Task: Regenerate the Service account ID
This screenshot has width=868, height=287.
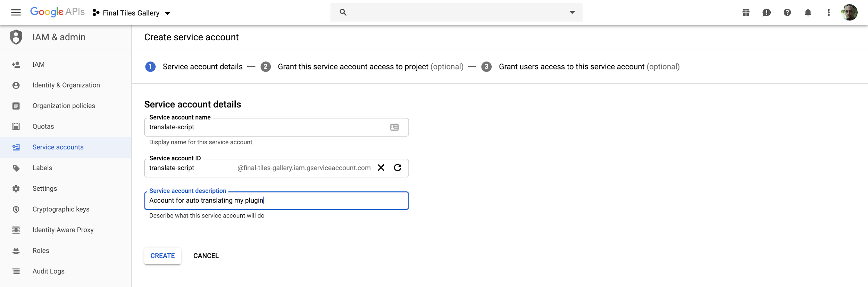Action: (398, 168)
